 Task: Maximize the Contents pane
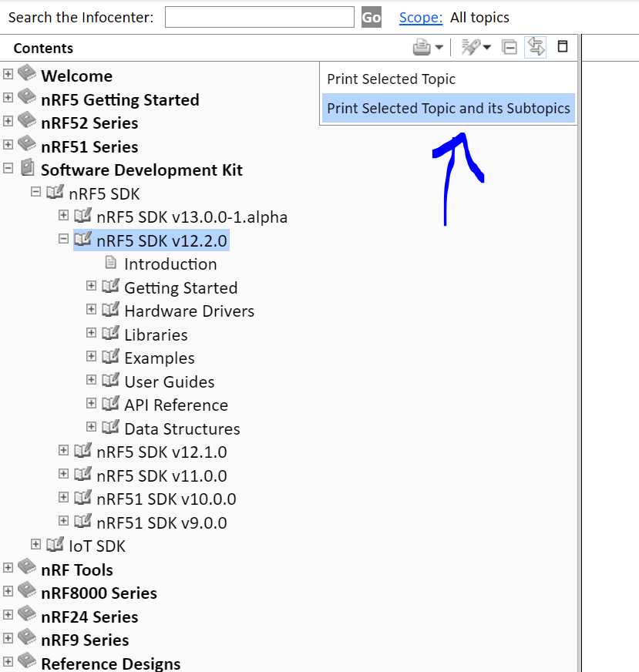[562, 46]
